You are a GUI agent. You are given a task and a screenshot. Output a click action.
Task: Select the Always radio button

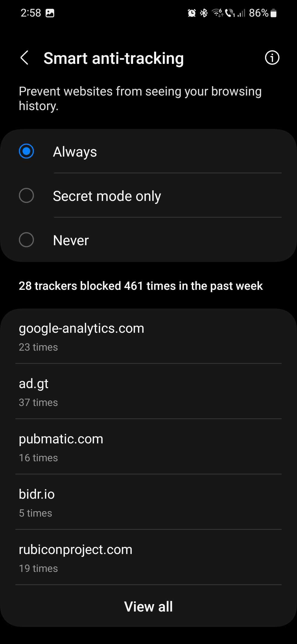point(26,151)
